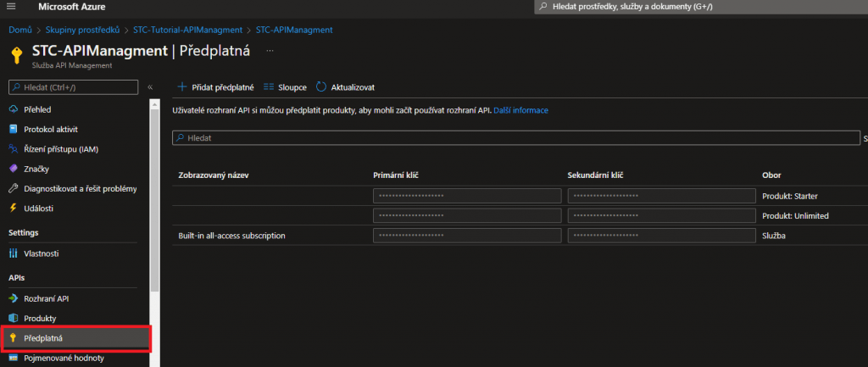The height and width of the screenshot is (367, 868).
Task: Click the Diagnostikovat a řešit problémy wrench icon
Action: pos(14,188)
